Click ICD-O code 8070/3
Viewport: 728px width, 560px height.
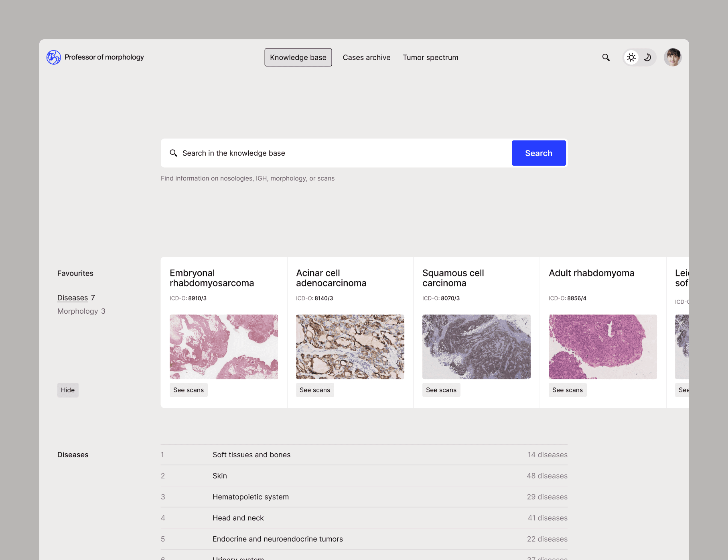(x=450, y=298)
